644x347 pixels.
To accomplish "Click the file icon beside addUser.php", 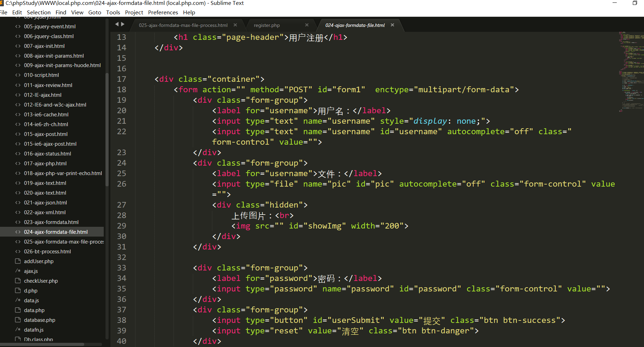I will [x=18, y=261].
